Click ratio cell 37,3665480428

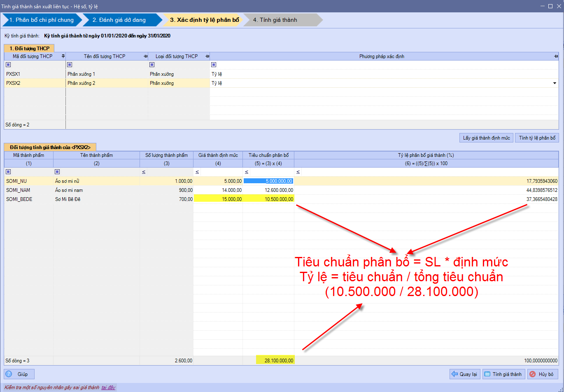(426, 199)
